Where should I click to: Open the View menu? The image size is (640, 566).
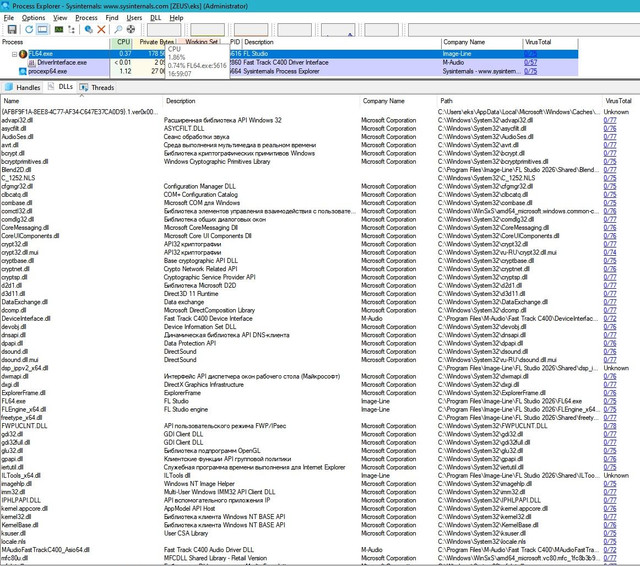pyautogui.click(x=60, y=18)
